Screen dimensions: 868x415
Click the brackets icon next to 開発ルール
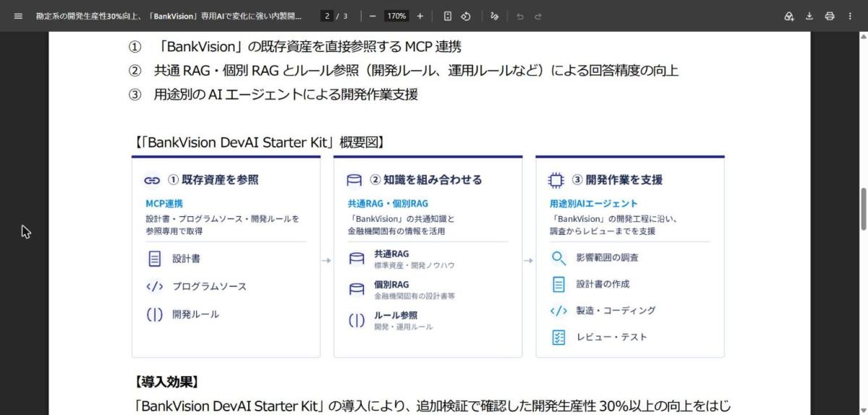(154, 315)
